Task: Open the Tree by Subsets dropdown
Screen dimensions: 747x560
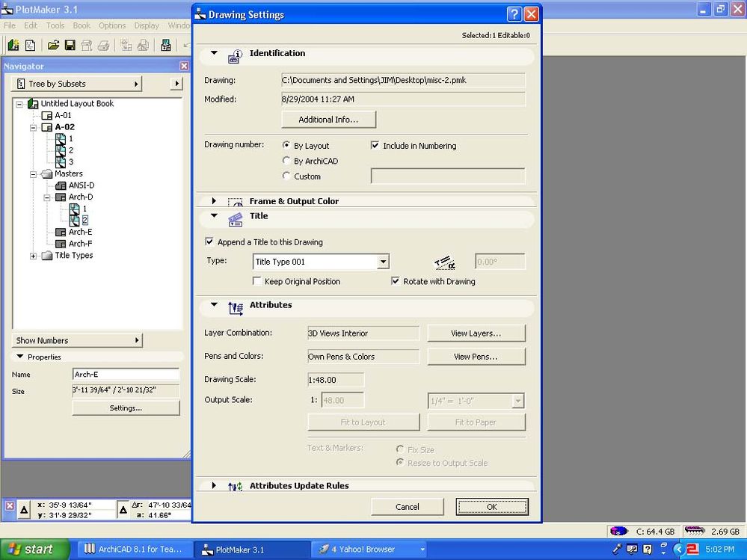Action: pos(77,84)
